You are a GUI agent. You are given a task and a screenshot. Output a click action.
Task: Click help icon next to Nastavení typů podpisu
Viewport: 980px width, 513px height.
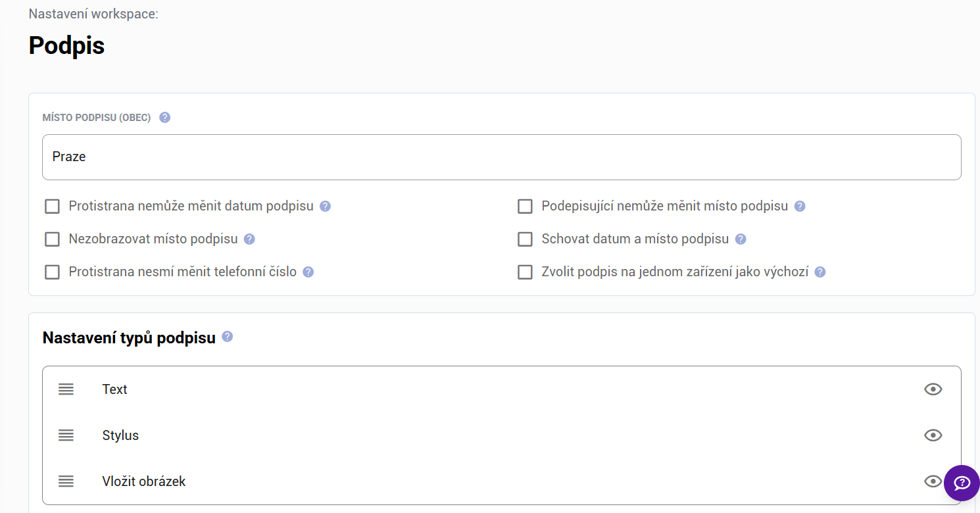tap(228, 337)
